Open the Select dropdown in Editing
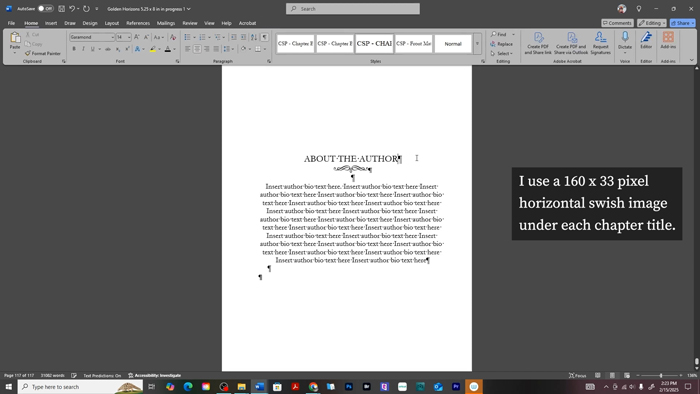This screenshot has height=394, width=700. (501, 54)
